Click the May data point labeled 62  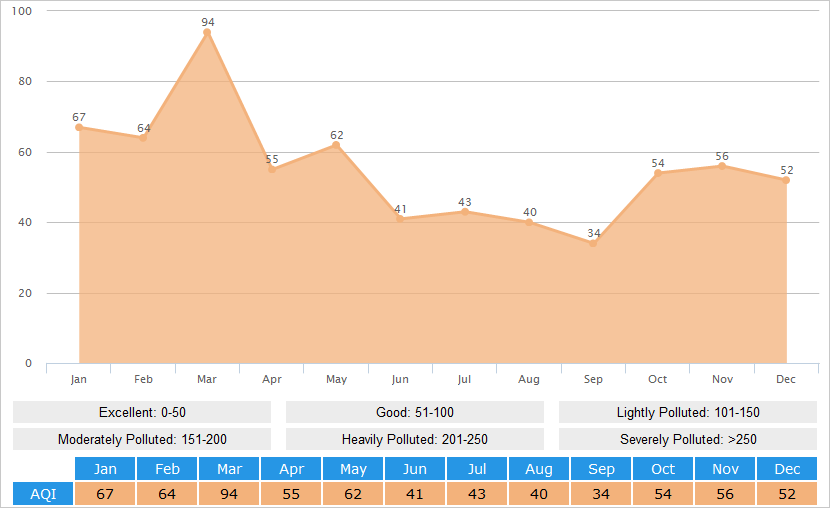click(x=336, y=145)
